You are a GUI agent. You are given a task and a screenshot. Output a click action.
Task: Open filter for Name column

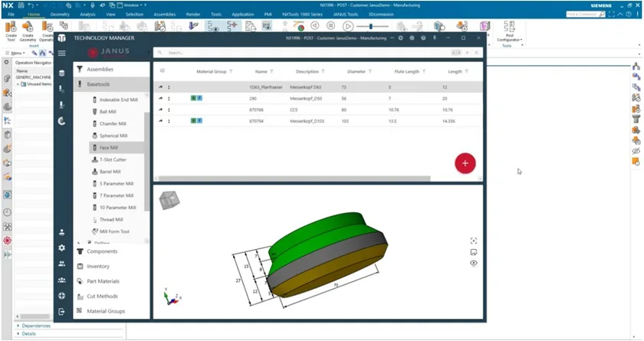tap(271, 71)
